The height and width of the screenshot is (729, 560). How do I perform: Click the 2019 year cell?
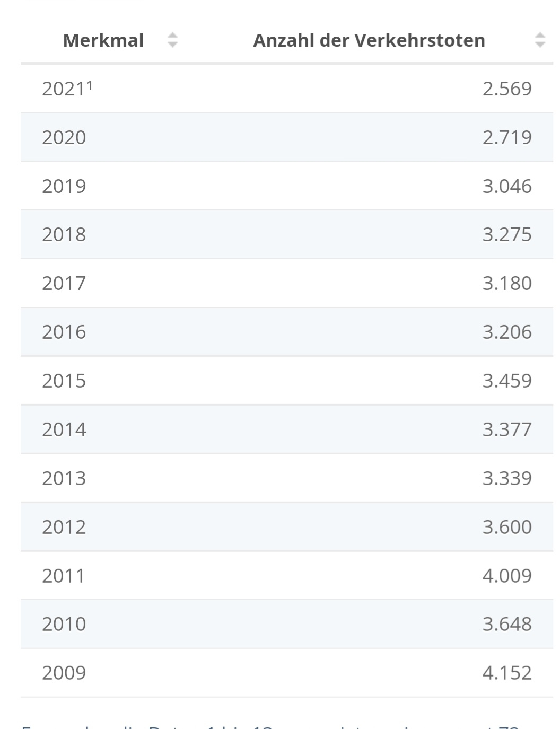coord(64,186)
